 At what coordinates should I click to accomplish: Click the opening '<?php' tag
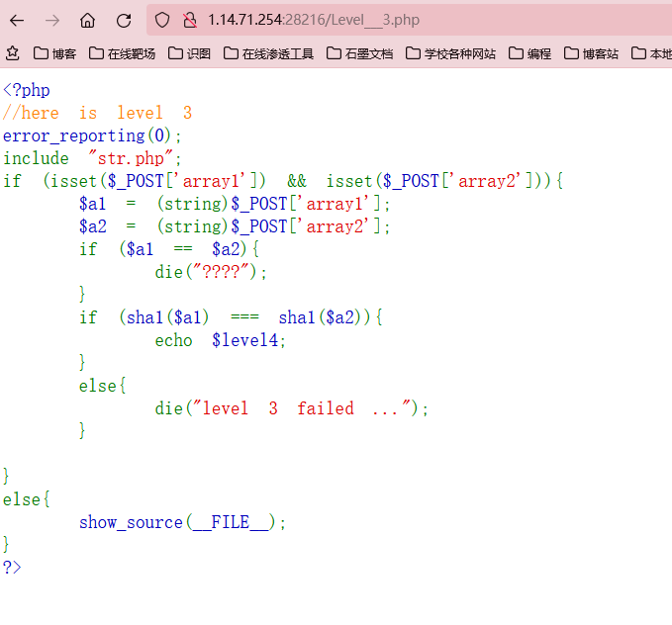(27, 90)
